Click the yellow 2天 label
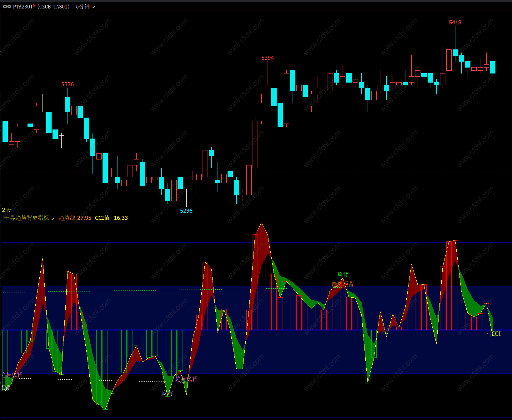The height and width of the screenshot is (420, 512). click(x=7, y=210)
